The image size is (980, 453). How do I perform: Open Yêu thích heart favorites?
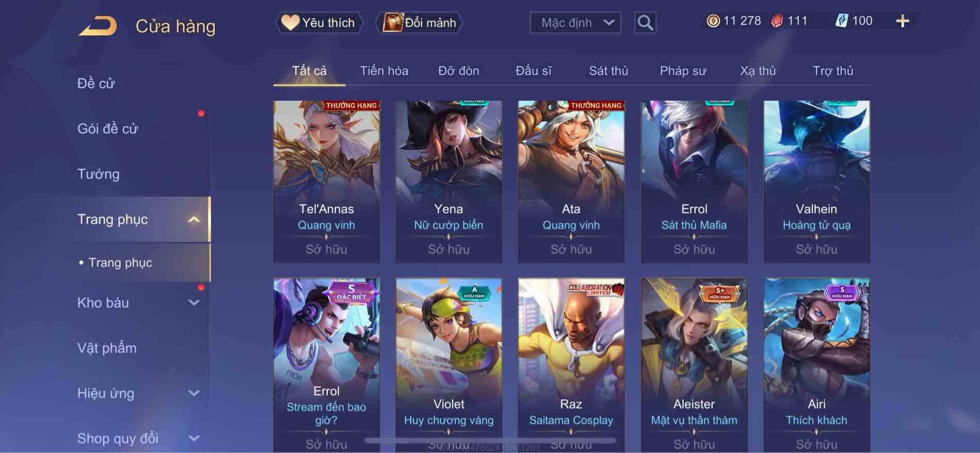point(319,23)
